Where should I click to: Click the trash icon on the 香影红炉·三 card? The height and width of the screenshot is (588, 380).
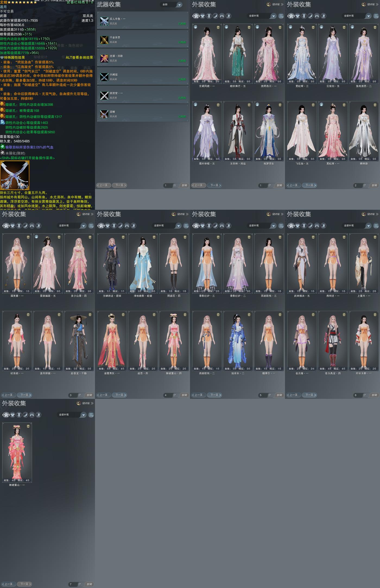tap(218, 237)
